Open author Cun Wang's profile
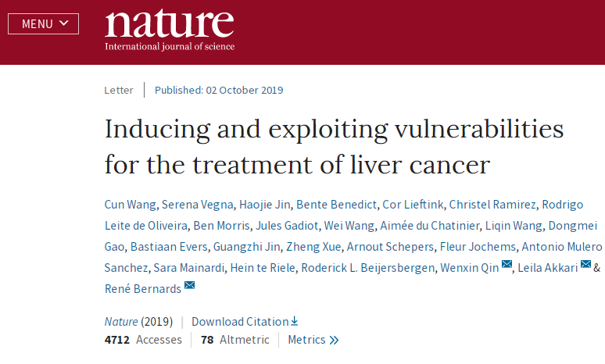 pyautogui.click(x=131, y=205)
